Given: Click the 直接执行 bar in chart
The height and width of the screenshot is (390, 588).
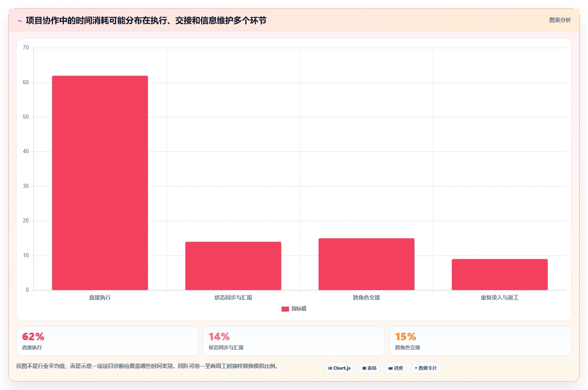Looking at the screenshot, I should pos(100,183).
